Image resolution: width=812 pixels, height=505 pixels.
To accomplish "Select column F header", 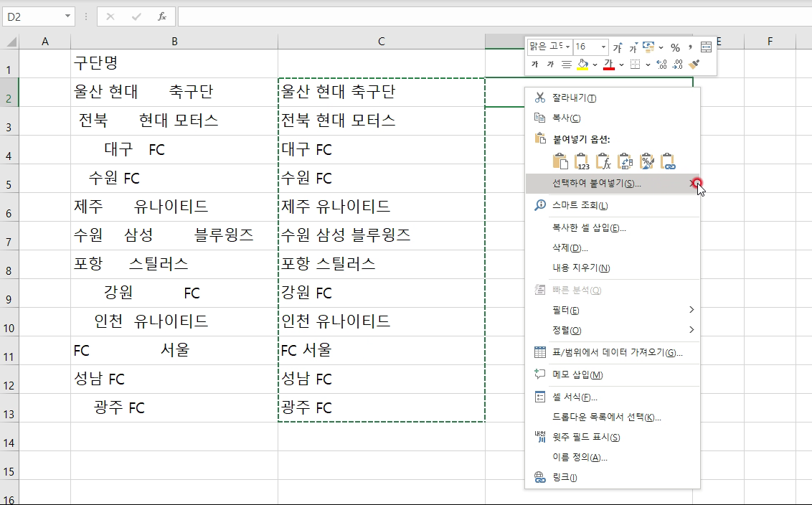I will 770,42.
